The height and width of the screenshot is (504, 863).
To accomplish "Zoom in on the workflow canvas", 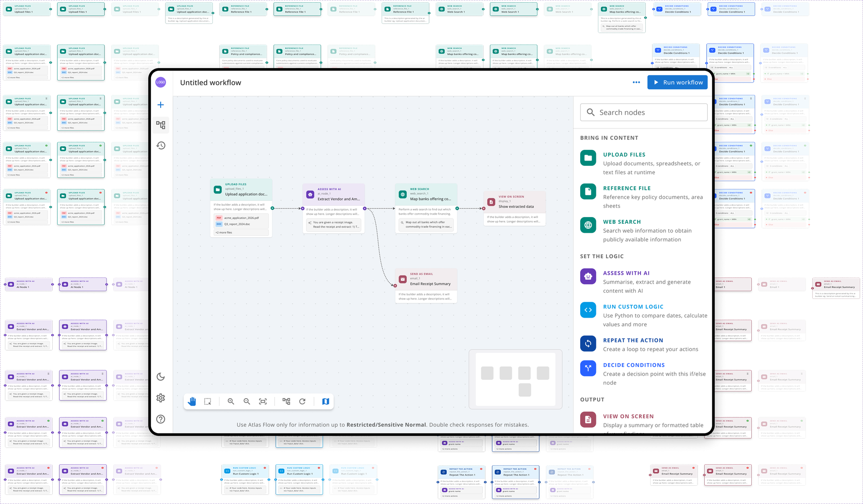I will (231, 401).
